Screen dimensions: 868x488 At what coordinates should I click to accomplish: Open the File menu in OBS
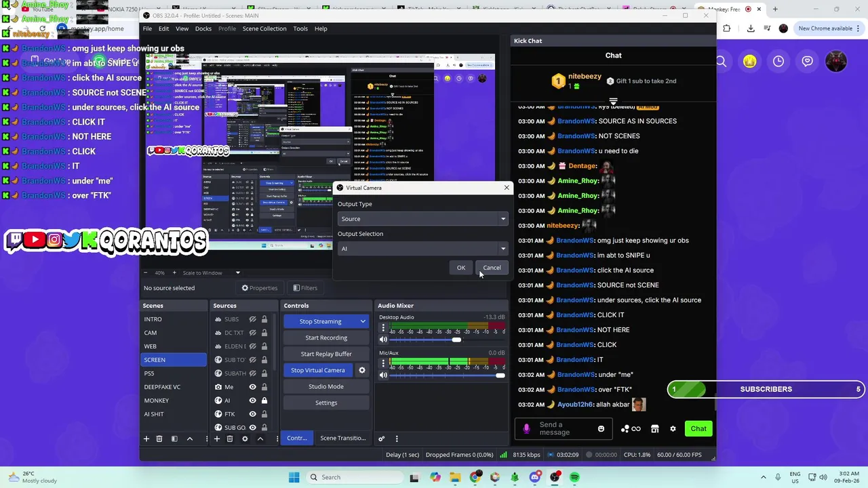(x=147, y=28)
